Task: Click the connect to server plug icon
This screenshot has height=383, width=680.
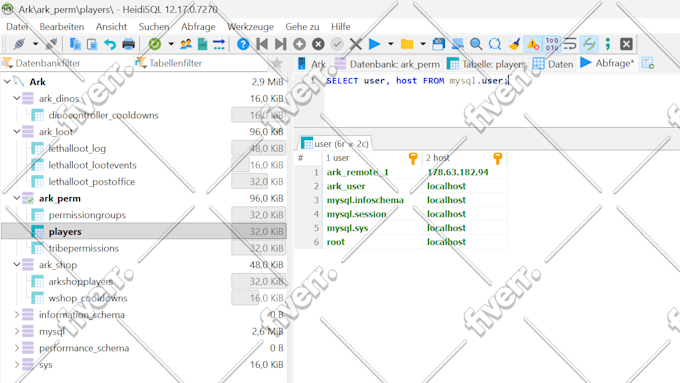Action: 20,44
